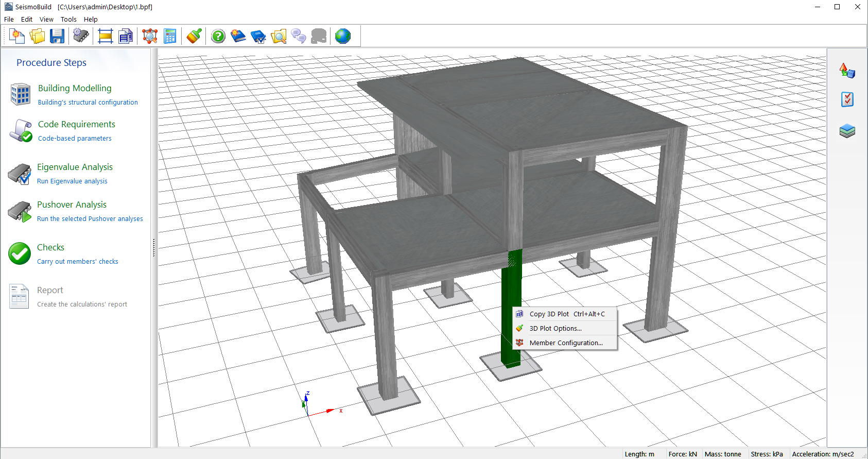
Task: Click the calculator icon in the toolbar
Action: (x=170, y=36)
